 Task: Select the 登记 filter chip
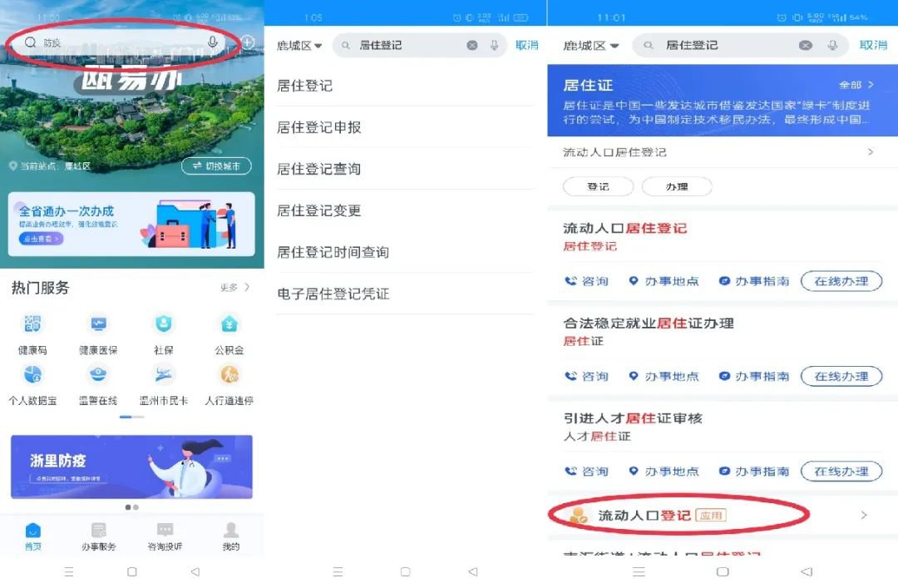598,186
